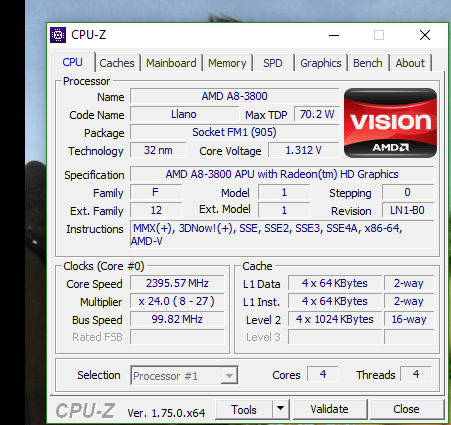
Task: Select the Package value Socket FM1 (905)
Action: [234, 132]
